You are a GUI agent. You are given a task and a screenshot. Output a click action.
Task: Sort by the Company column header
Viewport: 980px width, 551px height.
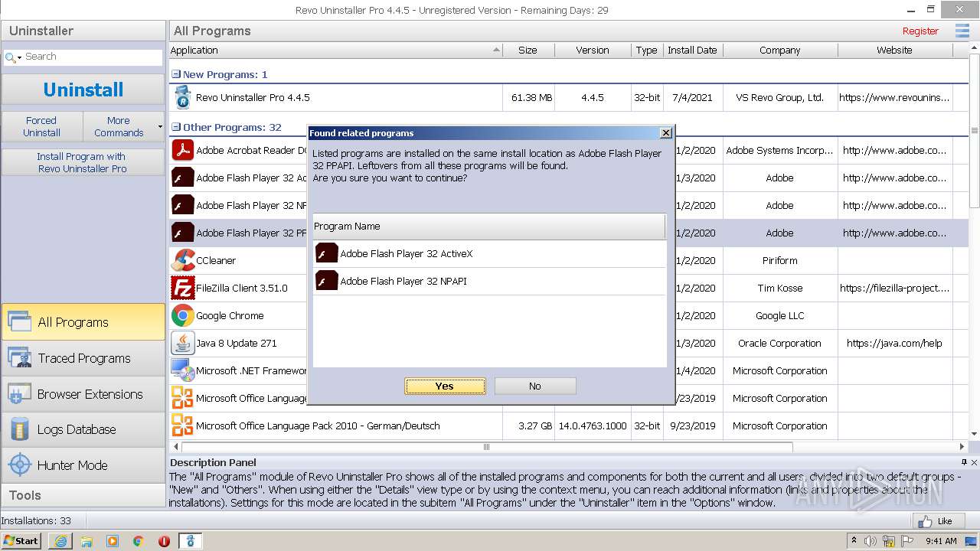coord(780,50)
